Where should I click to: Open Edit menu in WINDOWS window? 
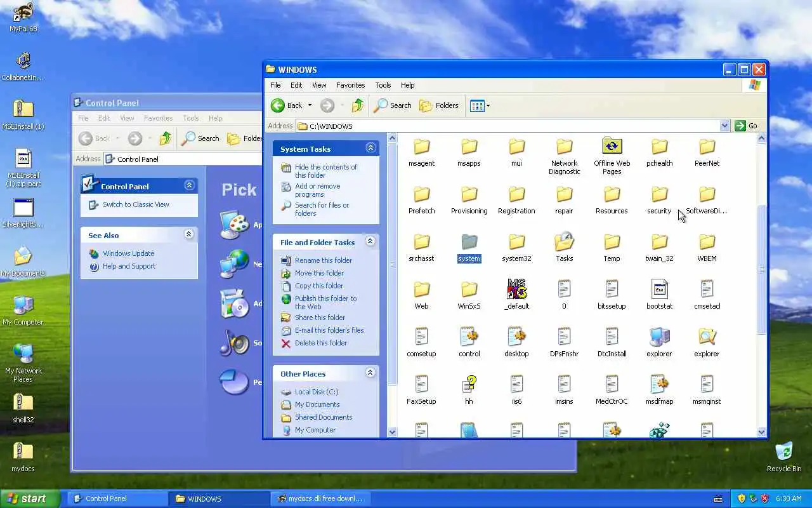point(296,85)
